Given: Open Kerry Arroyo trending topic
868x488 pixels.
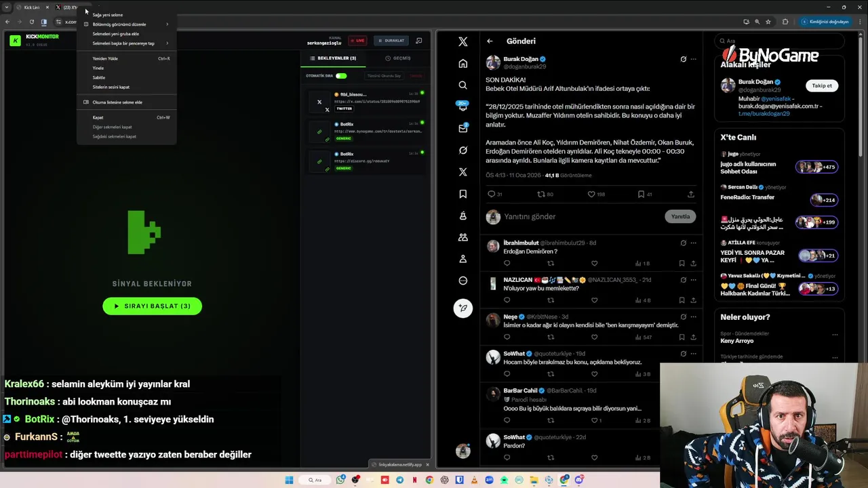Looking at the screenshot, I should pyautogui.click(x=779, y=338).
